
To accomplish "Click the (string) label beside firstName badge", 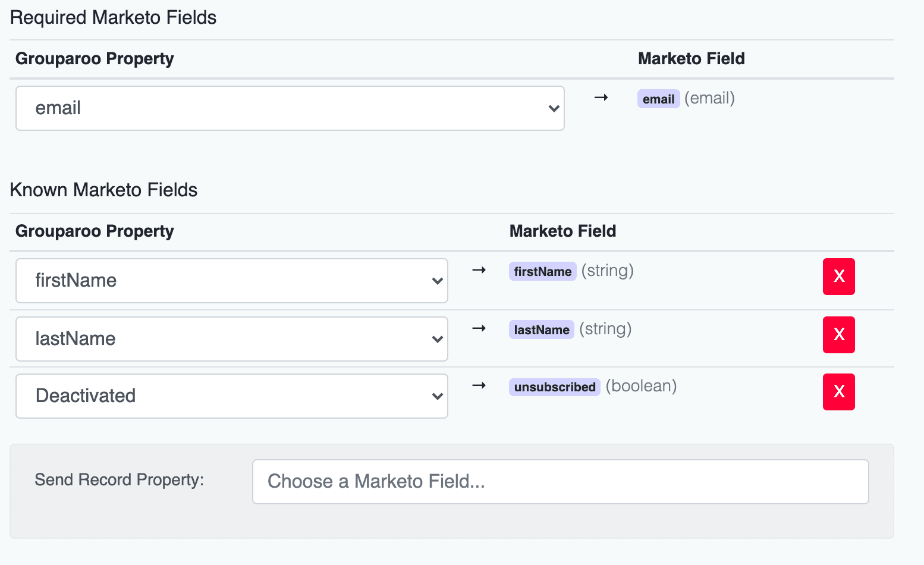I will 607,271.
